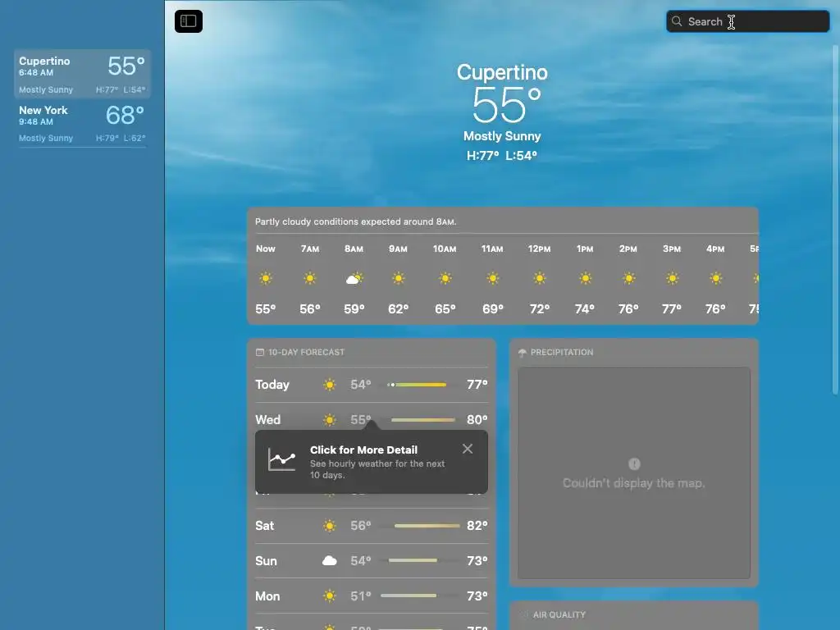Click the partly cloudy conditions summary text
This screenshot has height=630, width=840.
[x=356, y=221]
